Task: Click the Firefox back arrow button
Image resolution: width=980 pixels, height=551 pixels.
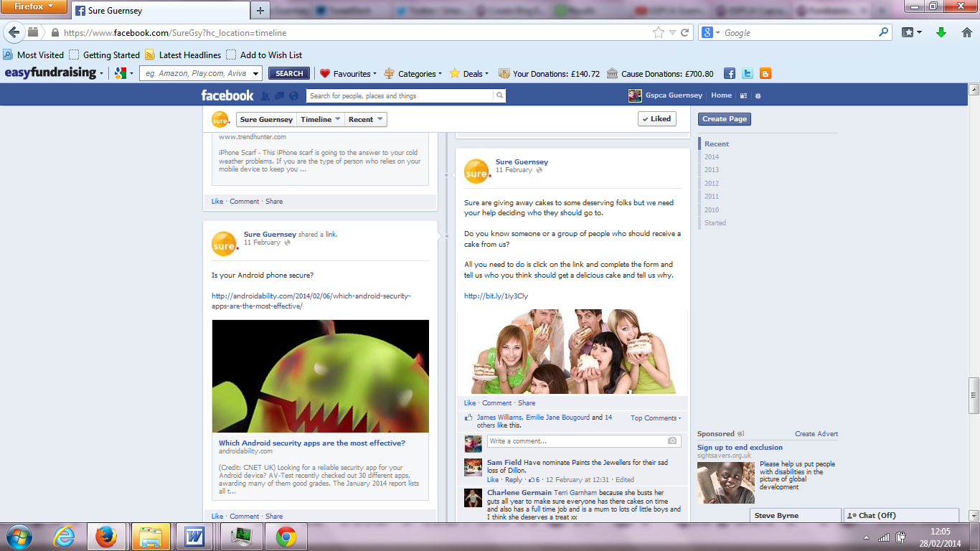Action: click(14, 32)
